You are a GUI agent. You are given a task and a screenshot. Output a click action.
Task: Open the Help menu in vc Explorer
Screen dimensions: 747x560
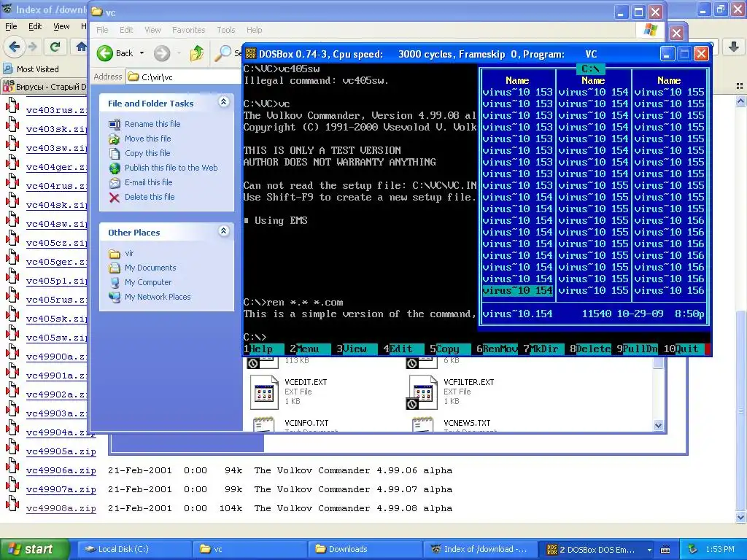[255, 29]
